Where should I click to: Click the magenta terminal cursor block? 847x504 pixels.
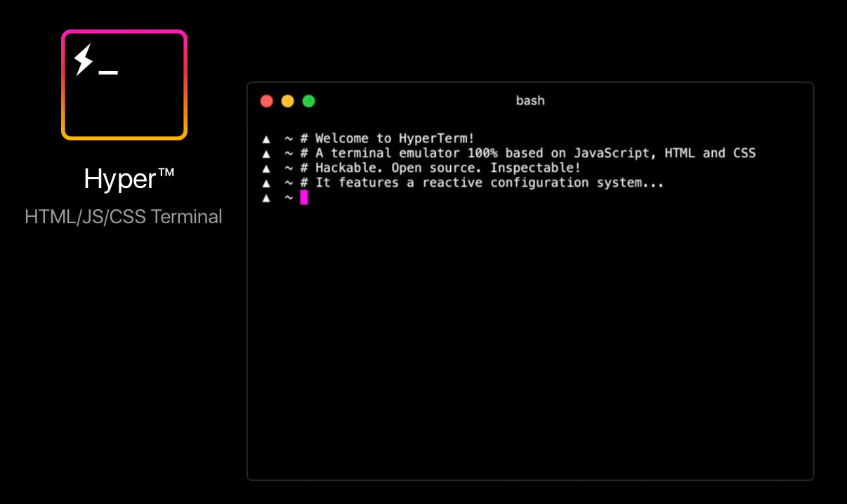304,198
